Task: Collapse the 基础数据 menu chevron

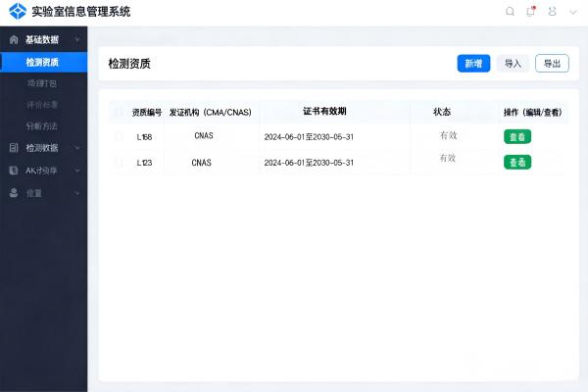Action: [x=77, y=39]
